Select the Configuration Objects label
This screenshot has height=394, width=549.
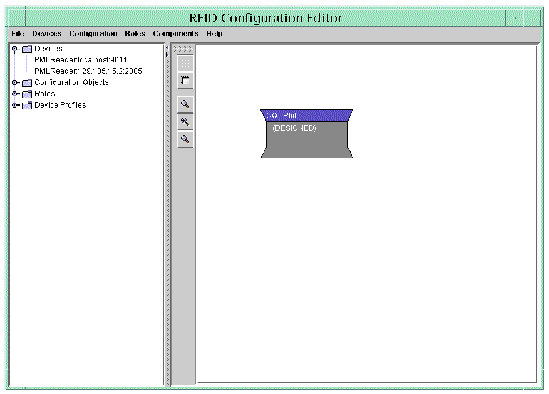71,82
